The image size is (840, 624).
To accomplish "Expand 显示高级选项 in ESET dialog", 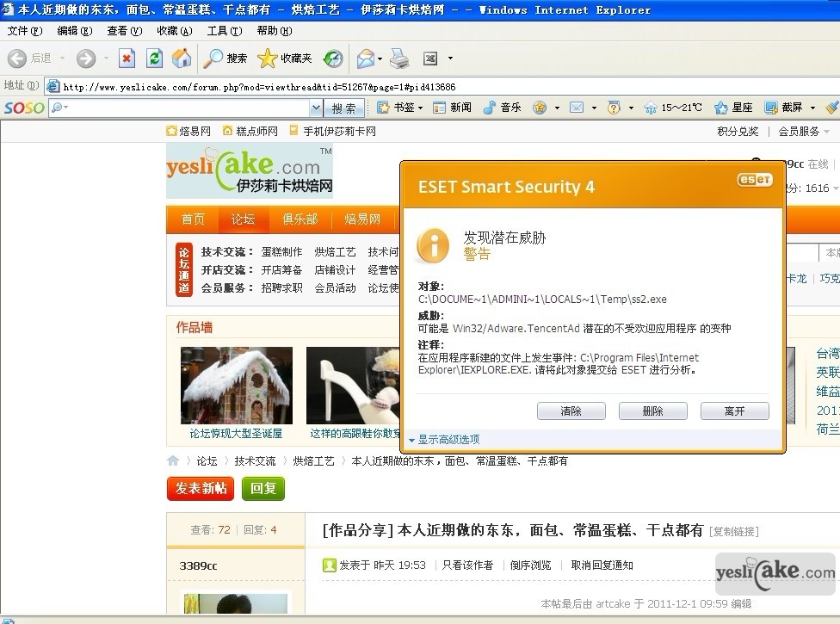I will 444,440.
